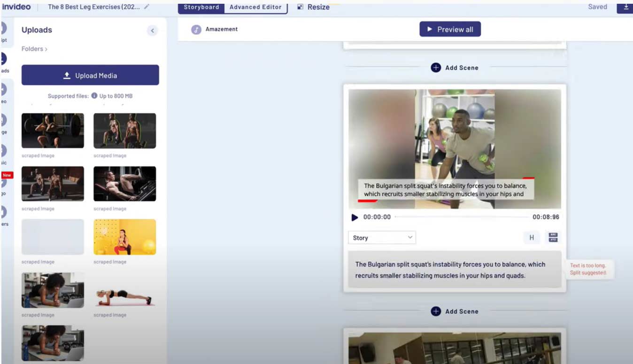Click the scene script text box
The height and width of the screenshot is (364, 633).
[454, 270]
